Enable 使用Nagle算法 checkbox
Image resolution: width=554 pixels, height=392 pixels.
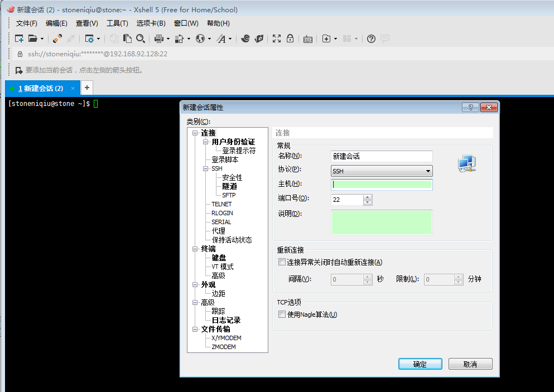pyautogui.click(x=282, y=314)
